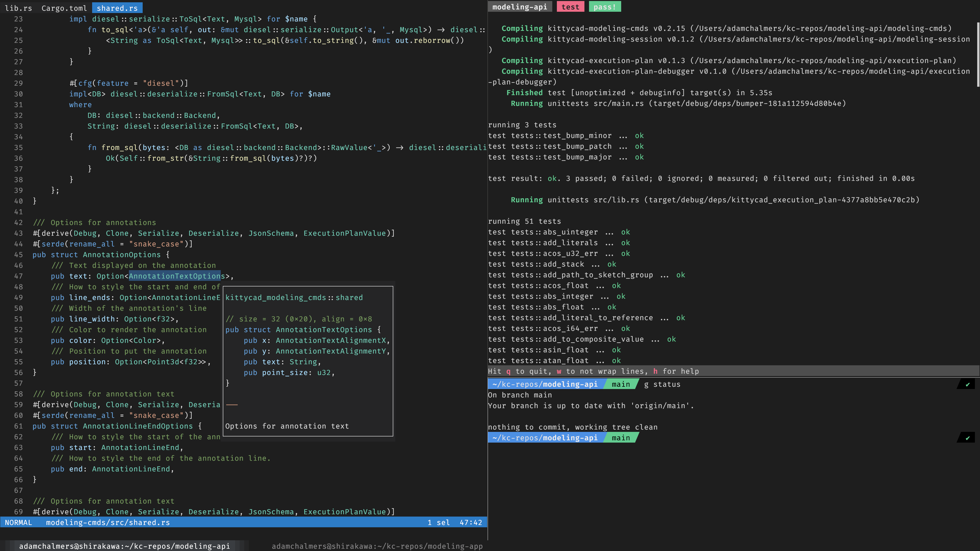Screen dimensions: 980x551
Task: Select the modeling-api label in bacon header
Action: coord(520,7)
